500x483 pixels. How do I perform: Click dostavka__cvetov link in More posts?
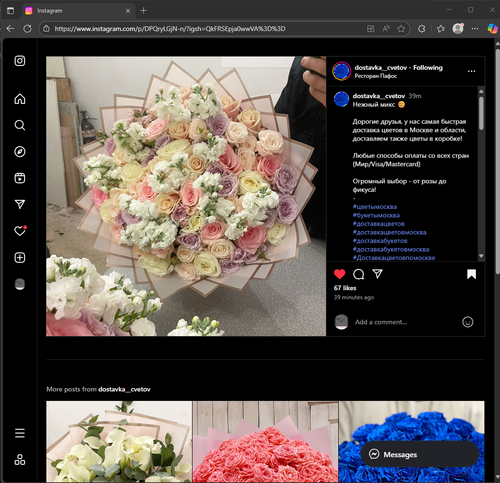point(124,389)
